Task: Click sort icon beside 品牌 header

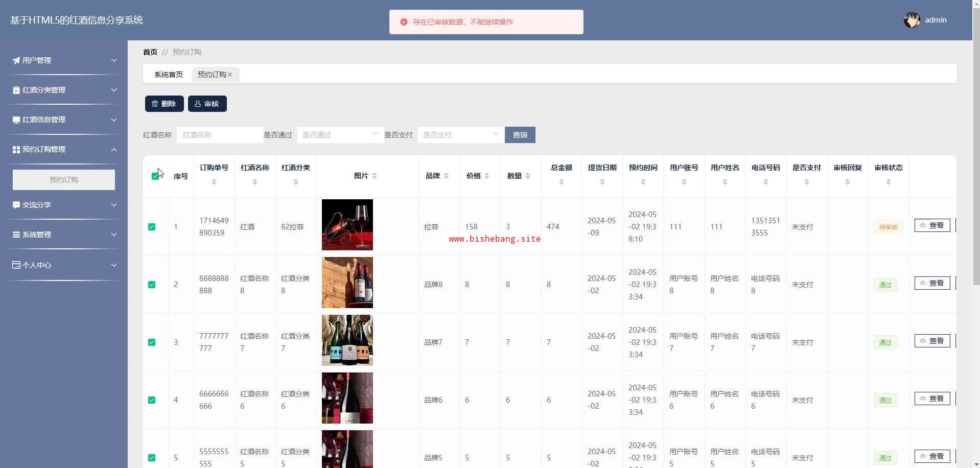Action: click(x=446, y=176)
